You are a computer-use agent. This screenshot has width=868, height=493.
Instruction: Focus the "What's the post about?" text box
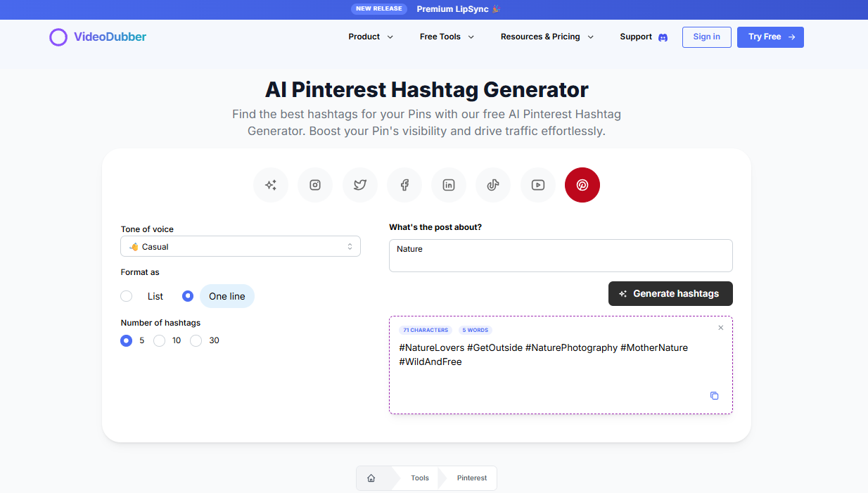[561, 255]
